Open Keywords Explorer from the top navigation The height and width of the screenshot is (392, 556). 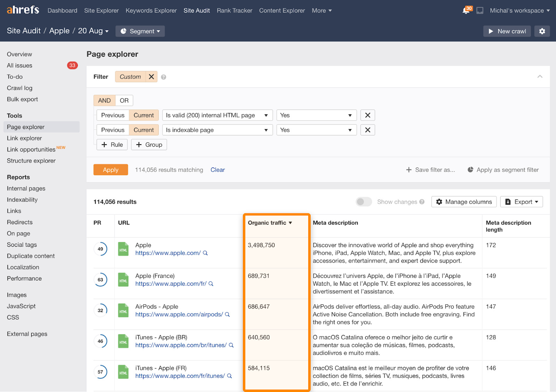pos(151,10)
